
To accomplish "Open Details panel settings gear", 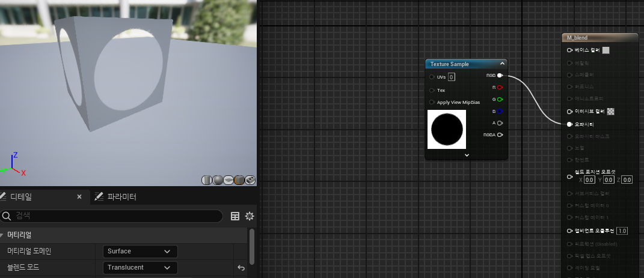I will point(250,216).
